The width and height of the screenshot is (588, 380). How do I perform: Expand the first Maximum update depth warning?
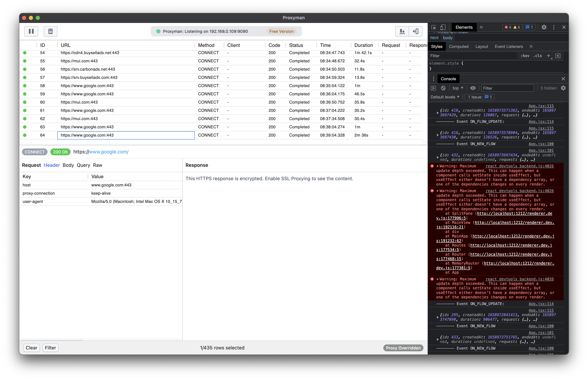(x=438, y=166)
